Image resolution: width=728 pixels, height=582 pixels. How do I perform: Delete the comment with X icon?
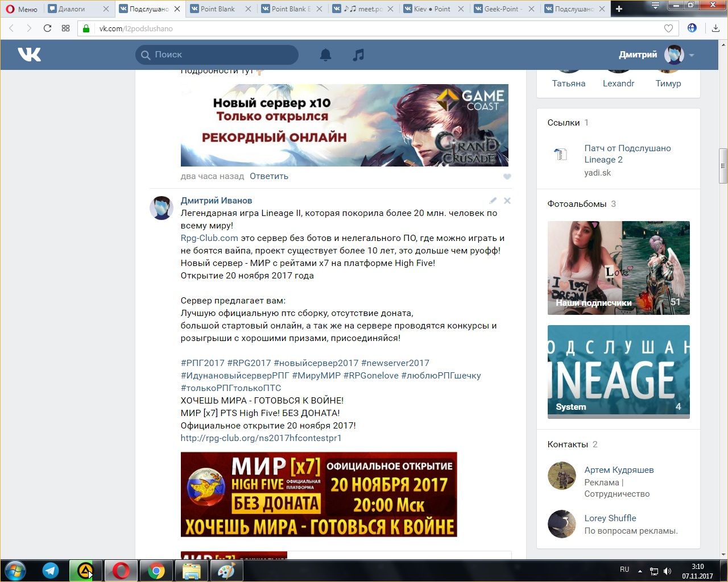click(x=507, y=201)
